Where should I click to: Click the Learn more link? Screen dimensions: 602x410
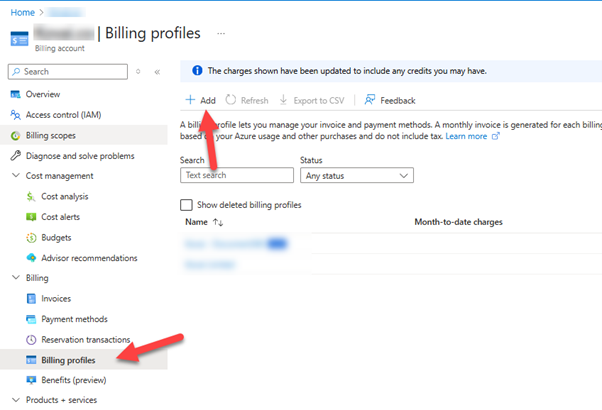coord(466,136)
